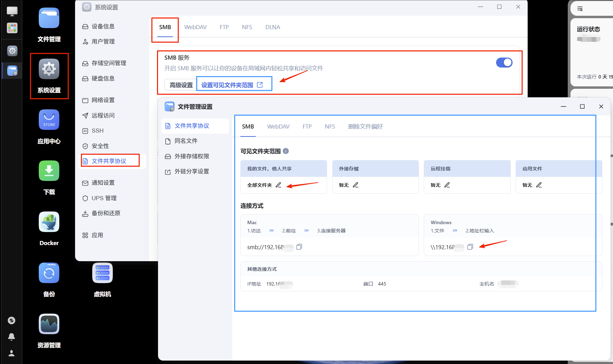Viewport: 613px width, 364px height.
Task: Click the 全部文件夹 text
Action: 260,185
